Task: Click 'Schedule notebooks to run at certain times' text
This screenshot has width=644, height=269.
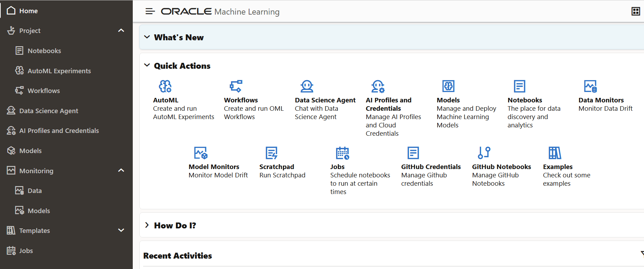Action: point(360,184)
